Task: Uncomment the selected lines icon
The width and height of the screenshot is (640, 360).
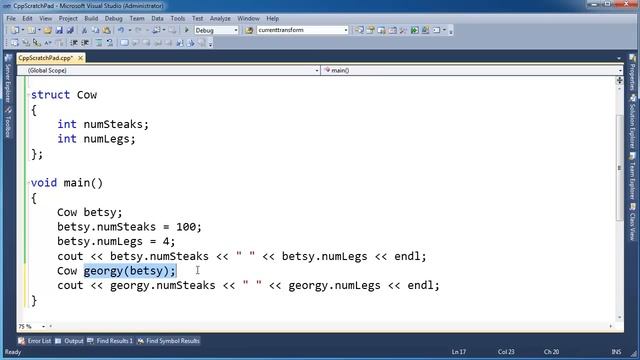Action: tap(110, 43)
